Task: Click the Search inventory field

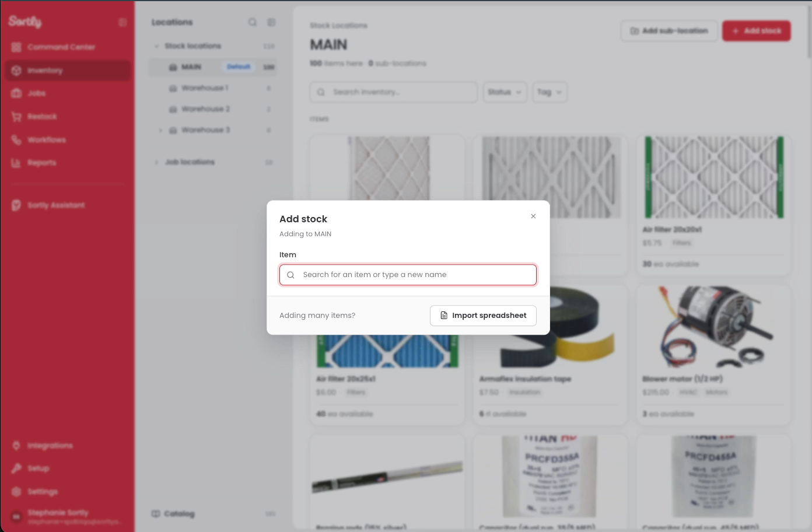Action: click(394, 92)
